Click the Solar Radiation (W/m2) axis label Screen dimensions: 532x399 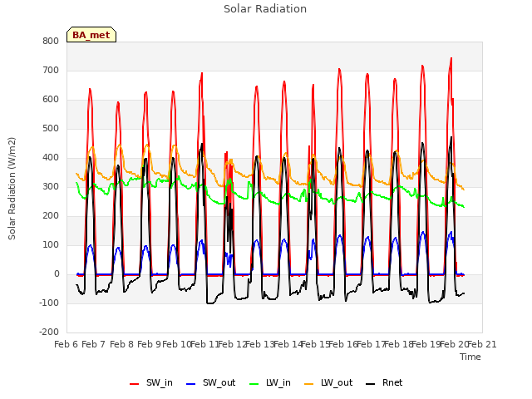[12, 189]
